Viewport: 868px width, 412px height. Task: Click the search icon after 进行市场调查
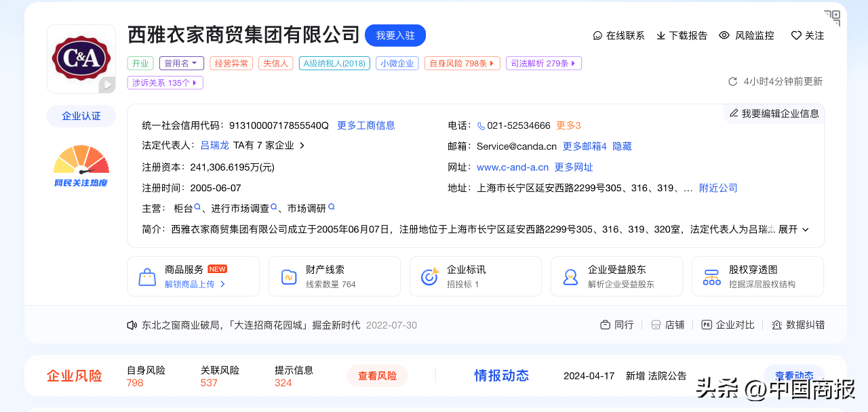coord(274,207)
